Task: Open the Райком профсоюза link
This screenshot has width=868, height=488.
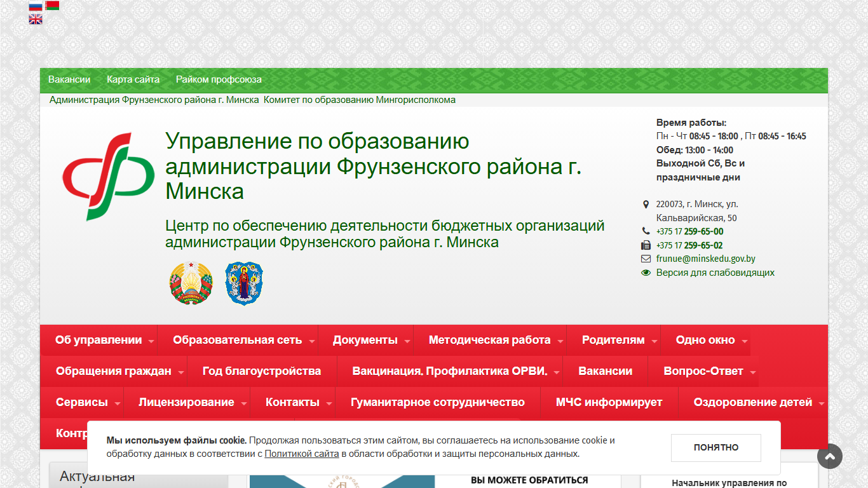Action: click(x=219, y=79)
